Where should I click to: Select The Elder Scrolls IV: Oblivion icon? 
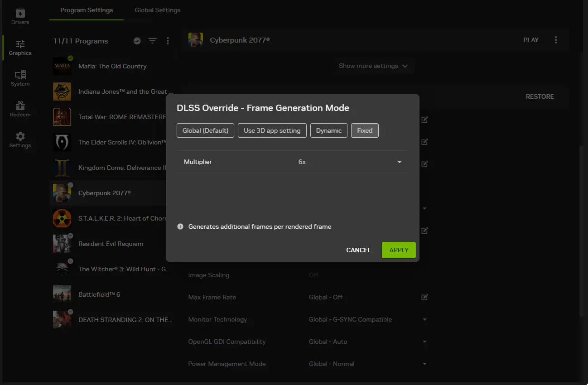62,142
